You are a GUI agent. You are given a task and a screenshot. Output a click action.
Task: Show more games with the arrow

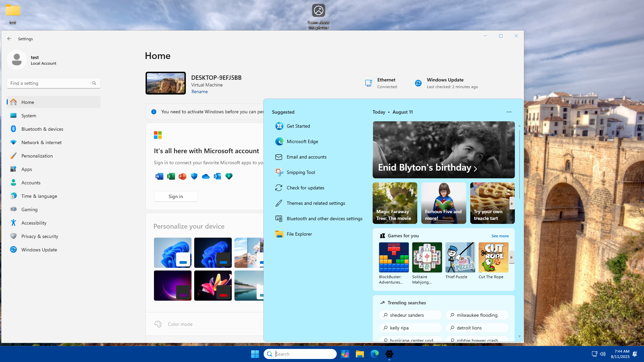512,257
